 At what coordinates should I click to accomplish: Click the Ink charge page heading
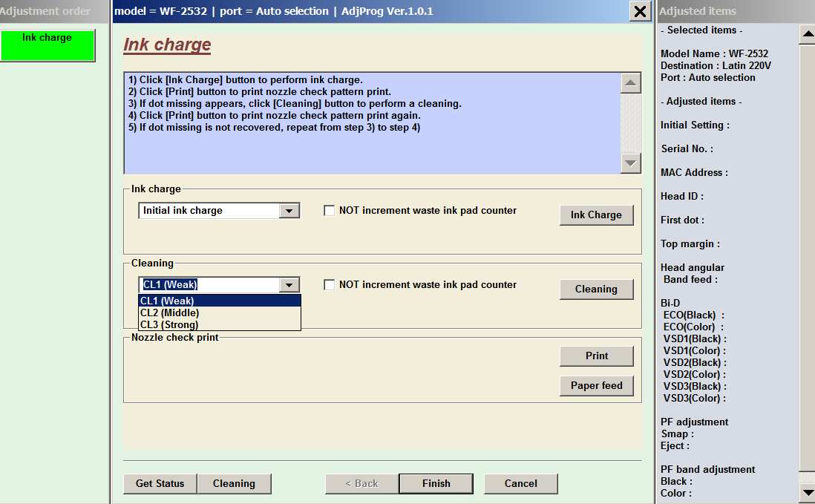[x=167, y=45]
